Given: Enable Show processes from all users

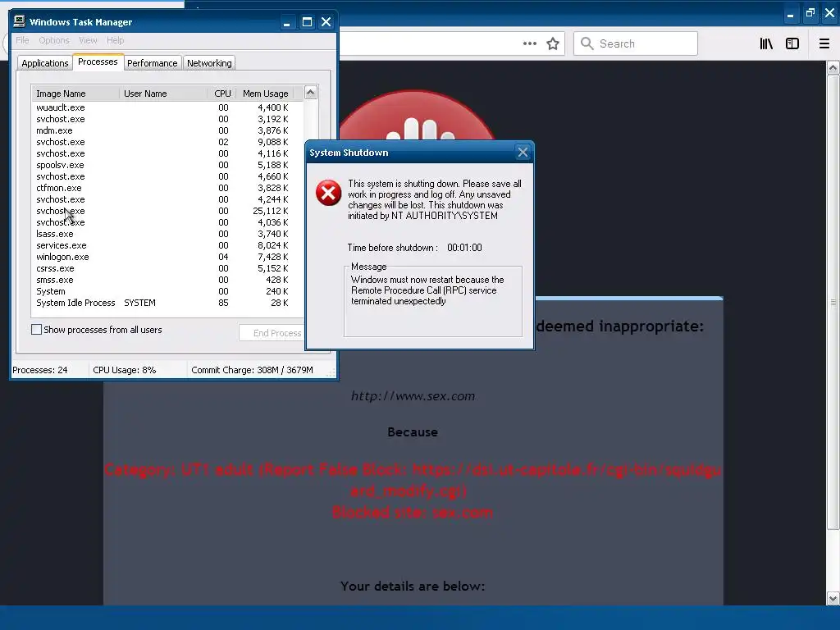Looking at the screenshot, I should click(36, 330).
